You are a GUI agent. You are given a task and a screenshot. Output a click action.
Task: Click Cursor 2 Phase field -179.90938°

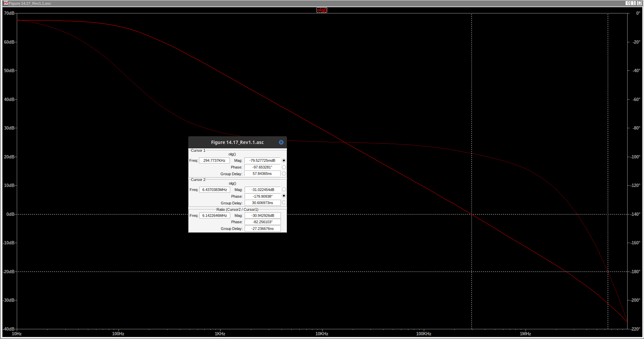(x=263, y=196)
